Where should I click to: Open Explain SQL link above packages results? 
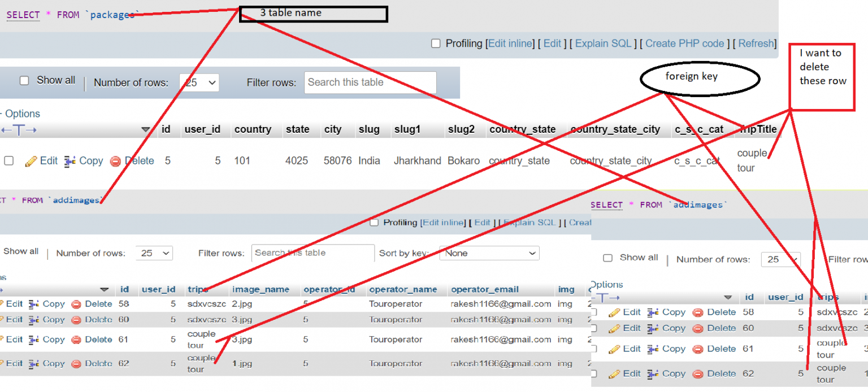(x=603, y=43)
